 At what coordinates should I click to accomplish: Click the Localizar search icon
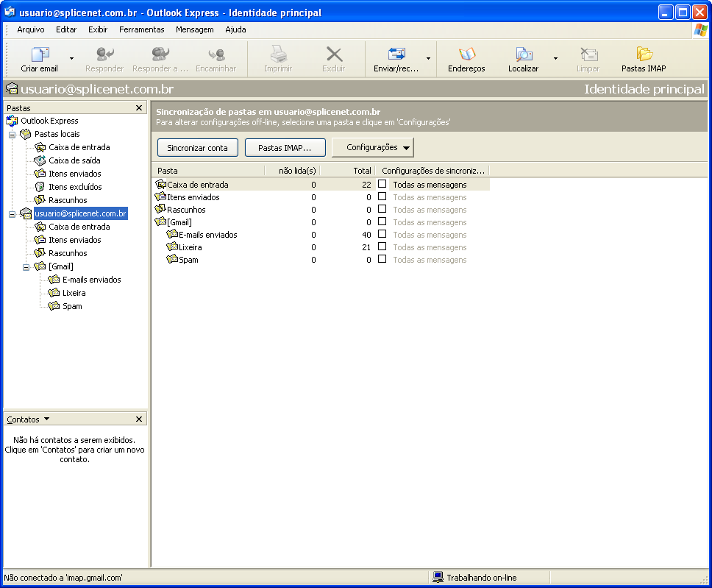[x=524, y=54]
